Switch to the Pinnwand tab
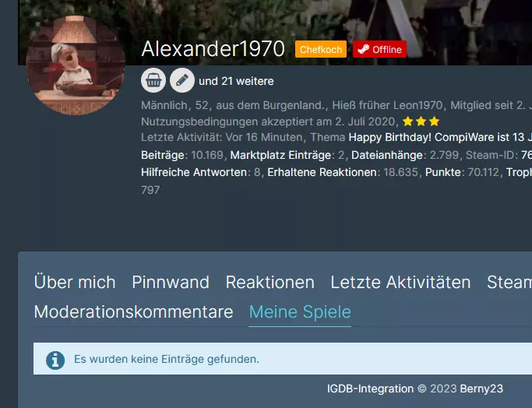532x408 pixels. 171,282
